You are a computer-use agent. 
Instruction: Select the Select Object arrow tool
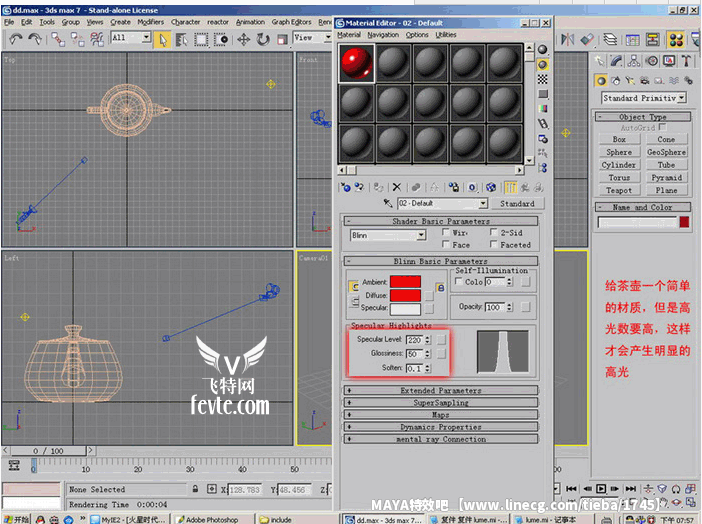[x=162, y=40]
